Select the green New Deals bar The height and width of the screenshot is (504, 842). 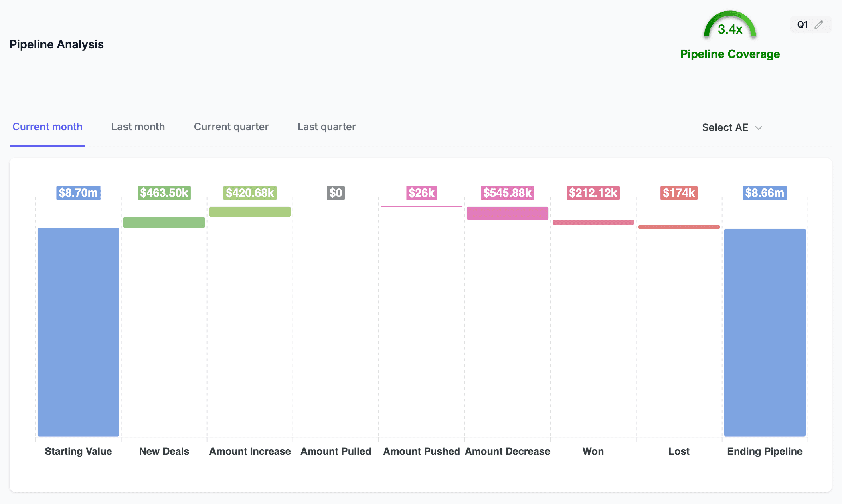tap(164, 222)
